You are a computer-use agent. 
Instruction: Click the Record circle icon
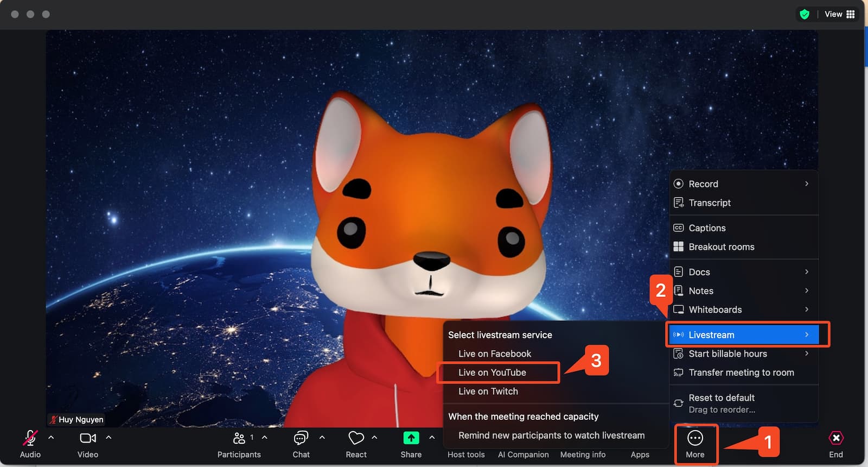coord(678,184)
